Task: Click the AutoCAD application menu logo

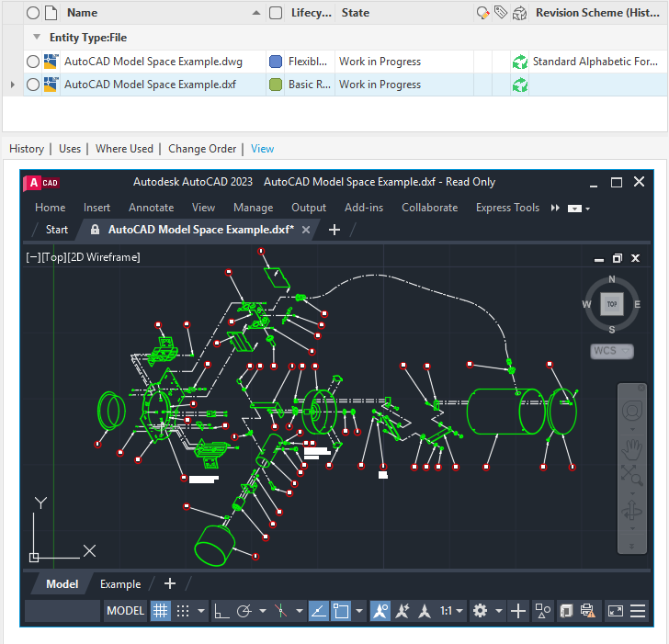Action: point(41,183)
